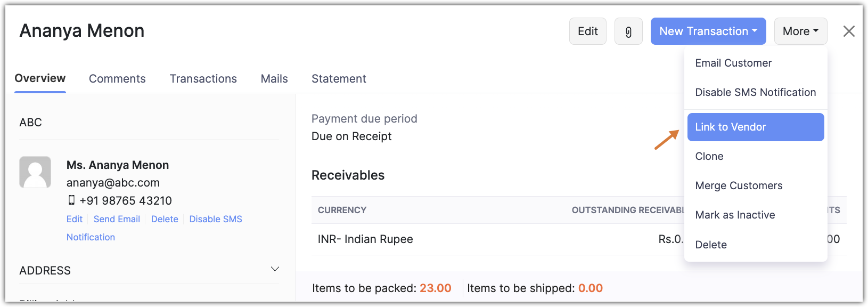
Task: Select Email Customer from the menu
Action: pos(733,63)
